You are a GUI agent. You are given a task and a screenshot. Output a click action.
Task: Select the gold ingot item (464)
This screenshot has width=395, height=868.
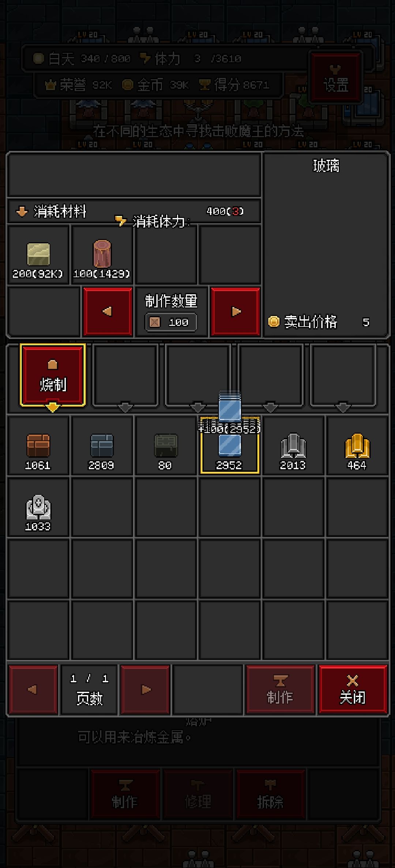tap(357, 445)
